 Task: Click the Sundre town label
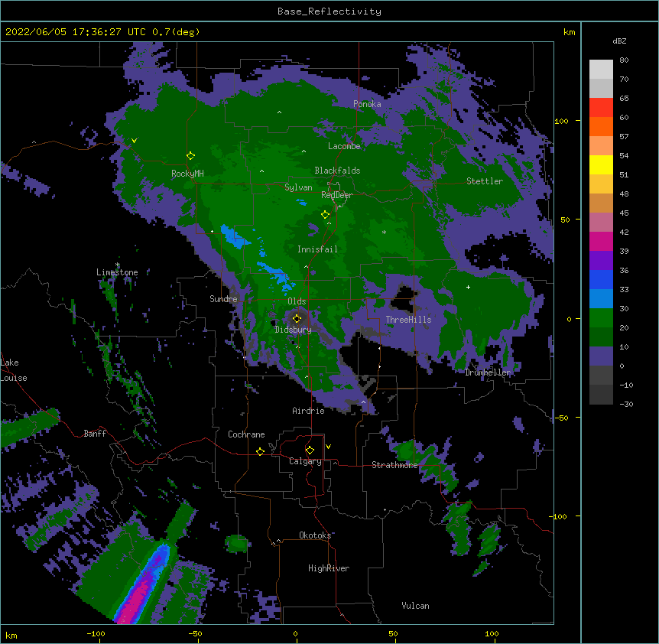coord(223,299)
